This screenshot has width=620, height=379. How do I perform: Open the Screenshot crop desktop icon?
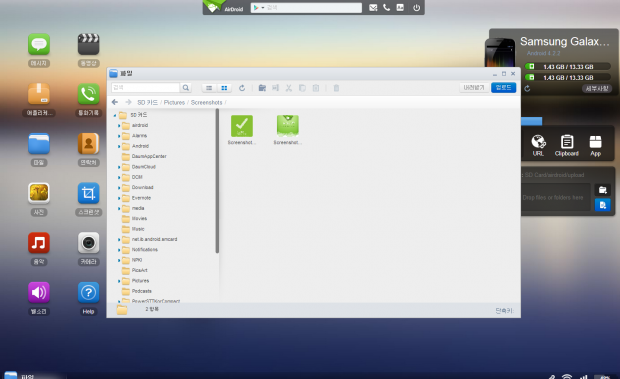tap(88, 193)
